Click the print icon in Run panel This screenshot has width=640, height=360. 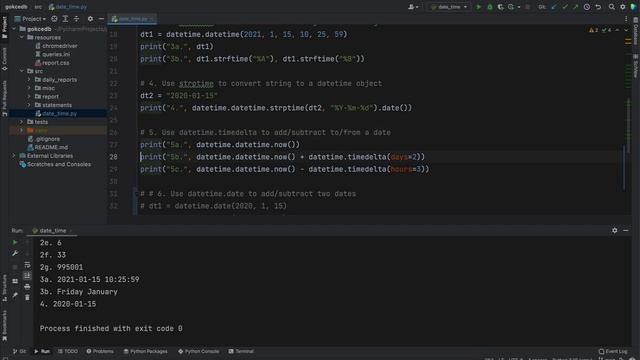coord(27,287)
